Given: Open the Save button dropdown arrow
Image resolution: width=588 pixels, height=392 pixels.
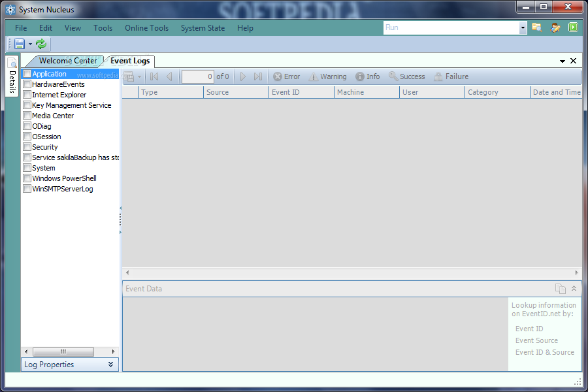Looking at the screenshot, I should tap(30, 44).
